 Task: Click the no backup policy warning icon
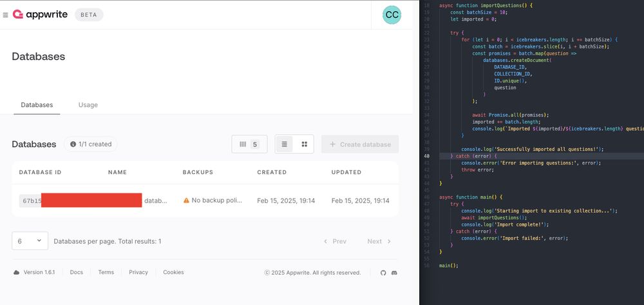[187, 201]
